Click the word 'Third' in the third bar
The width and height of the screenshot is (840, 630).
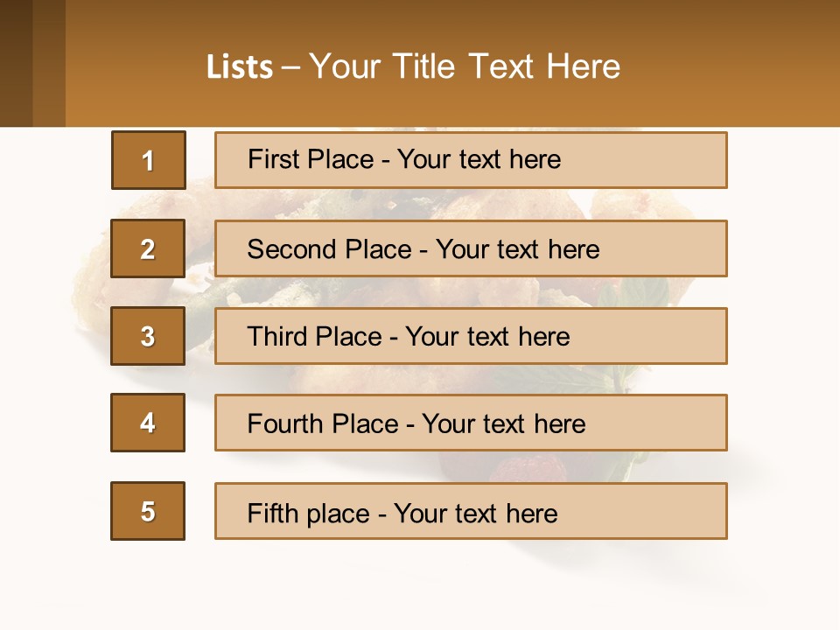pos(278,337)
